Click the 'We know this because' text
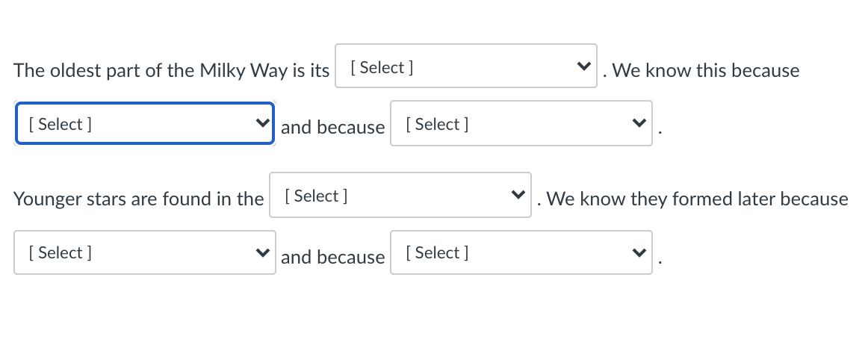The height and width of the screenshot is (342, 868). click(x=705, y=71)
